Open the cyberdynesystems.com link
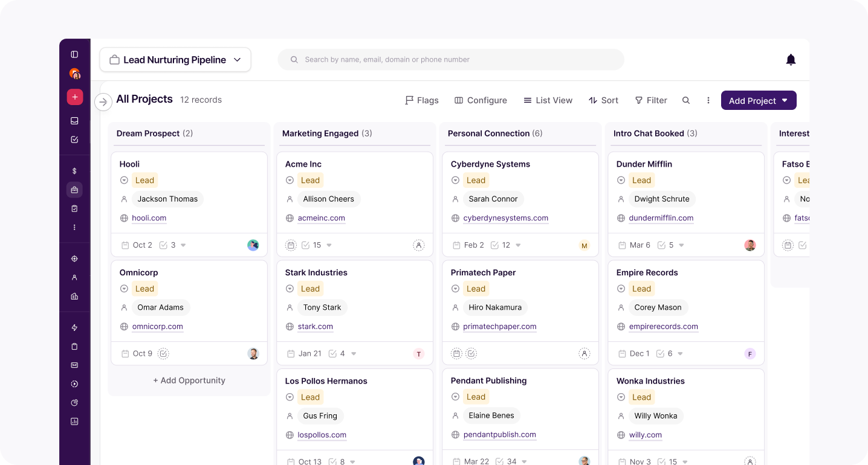868x465 pixels. pos(506,218)
